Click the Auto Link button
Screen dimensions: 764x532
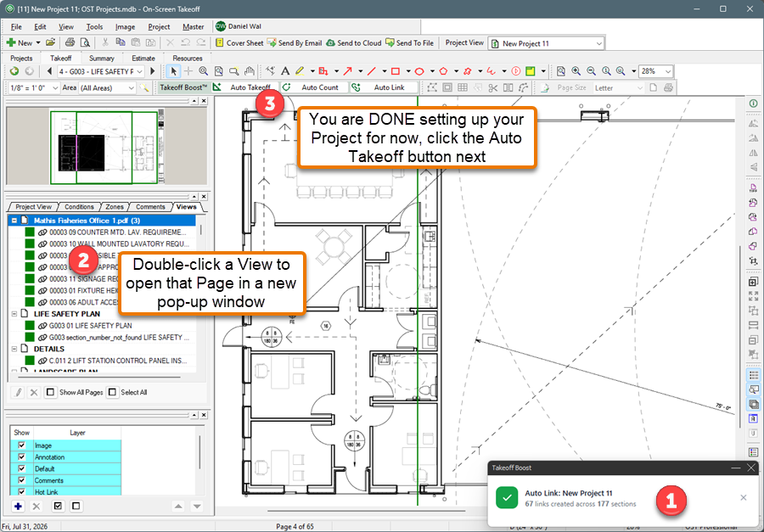384,87
